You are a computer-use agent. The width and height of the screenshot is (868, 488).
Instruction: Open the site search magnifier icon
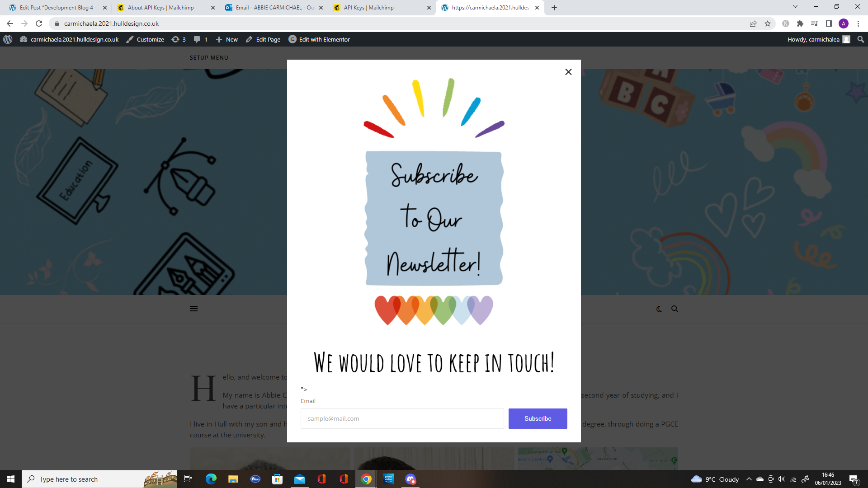pyautogui.click(x=675, y=309)
